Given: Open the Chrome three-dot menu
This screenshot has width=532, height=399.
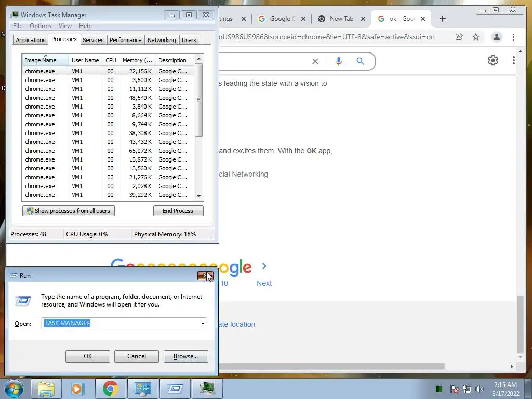Looking at the screenshot, I should coord(513,37).
